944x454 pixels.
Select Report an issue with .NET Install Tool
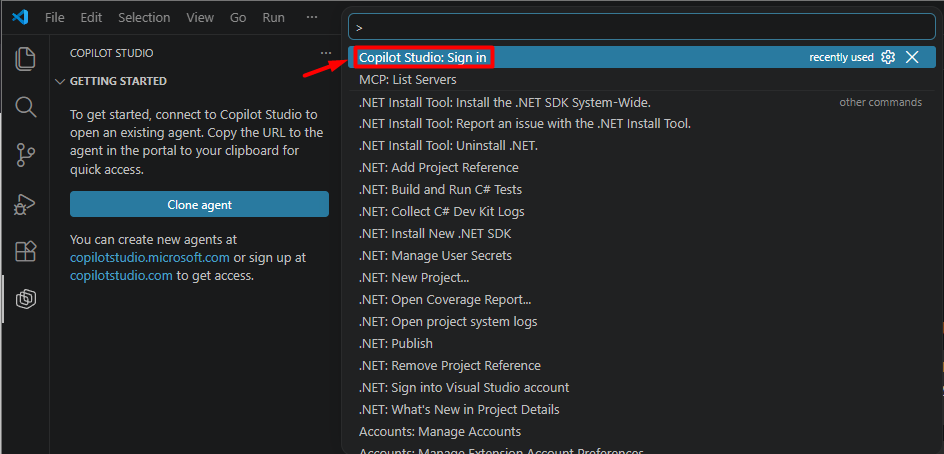(x=642, y=124)
